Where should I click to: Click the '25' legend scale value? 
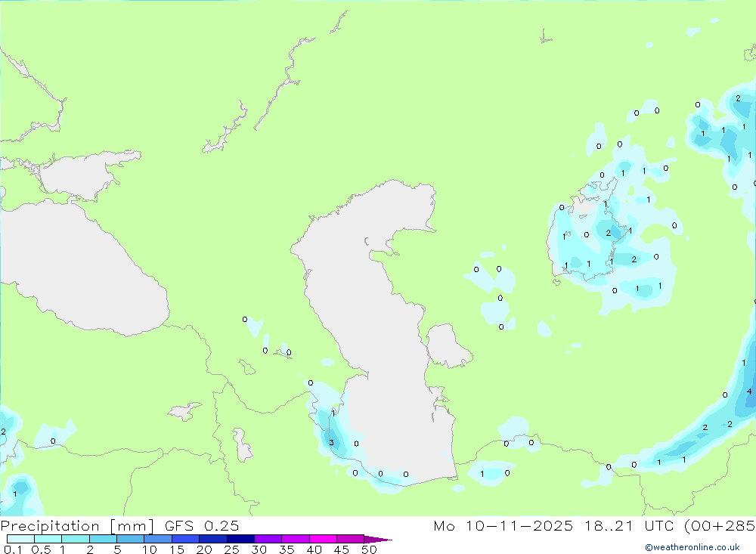[232, 549]
